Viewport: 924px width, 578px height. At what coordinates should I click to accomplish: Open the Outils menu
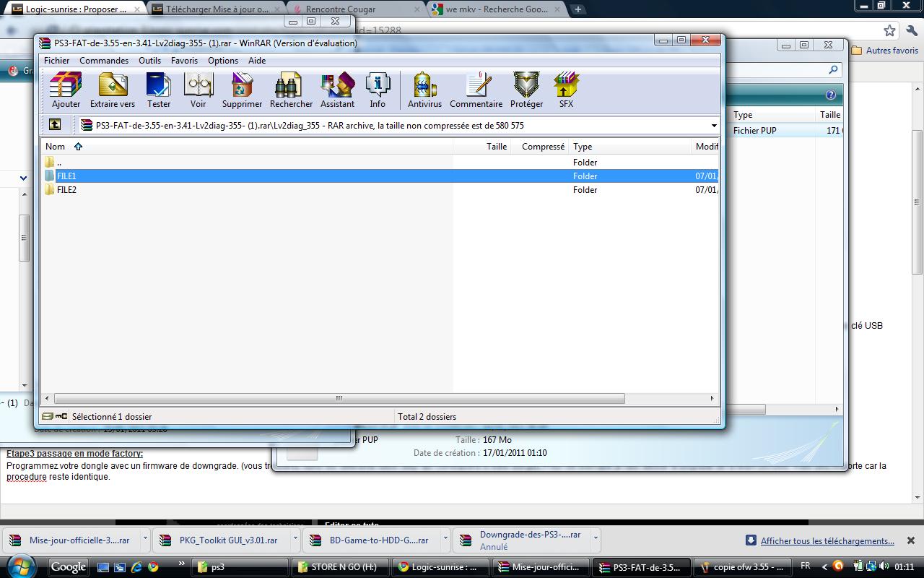coord(149,61)
